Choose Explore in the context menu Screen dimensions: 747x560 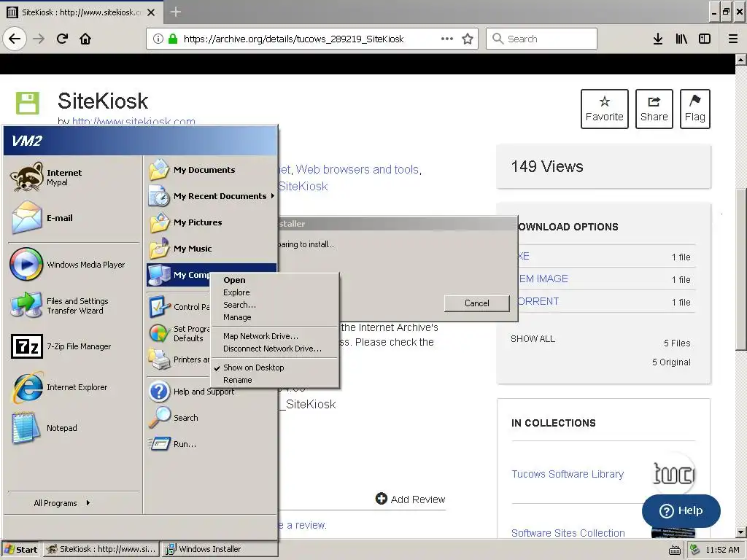tap(274, 292)
